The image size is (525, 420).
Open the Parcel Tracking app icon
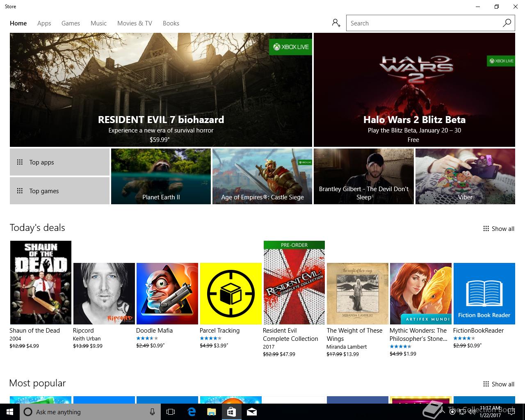tap(231, 294)
